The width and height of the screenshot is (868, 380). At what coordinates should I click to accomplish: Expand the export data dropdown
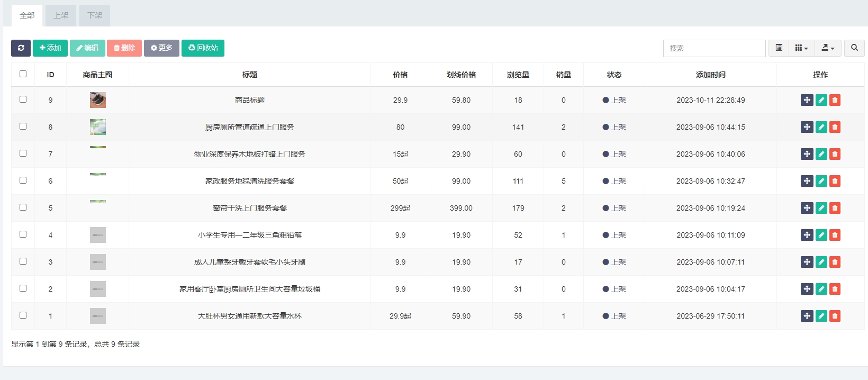click(x=828, y=48)
